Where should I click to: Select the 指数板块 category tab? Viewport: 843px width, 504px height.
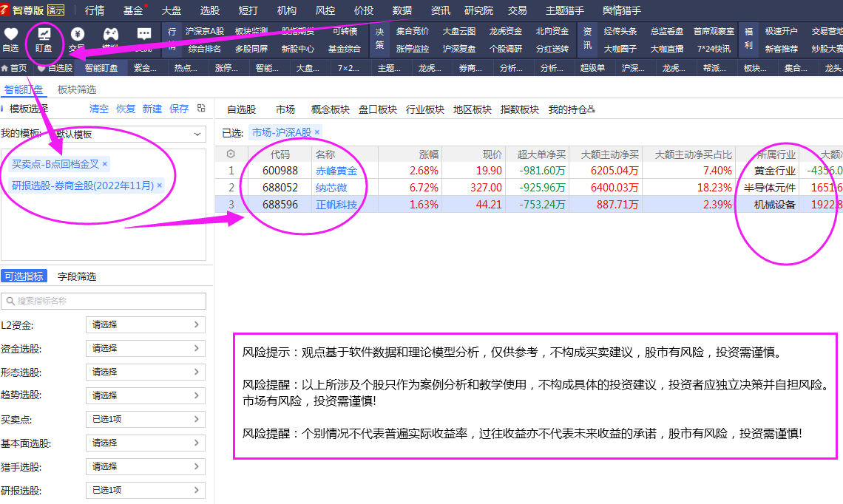pos(519,109)
